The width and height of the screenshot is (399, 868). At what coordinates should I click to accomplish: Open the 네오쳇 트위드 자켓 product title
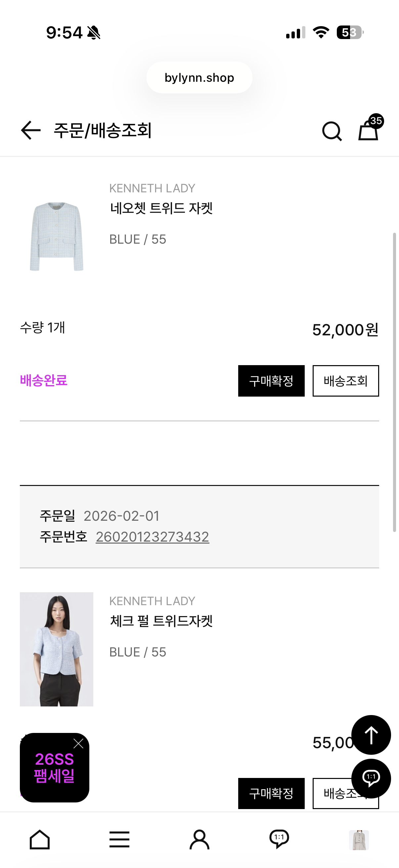(x=161, y=208)
